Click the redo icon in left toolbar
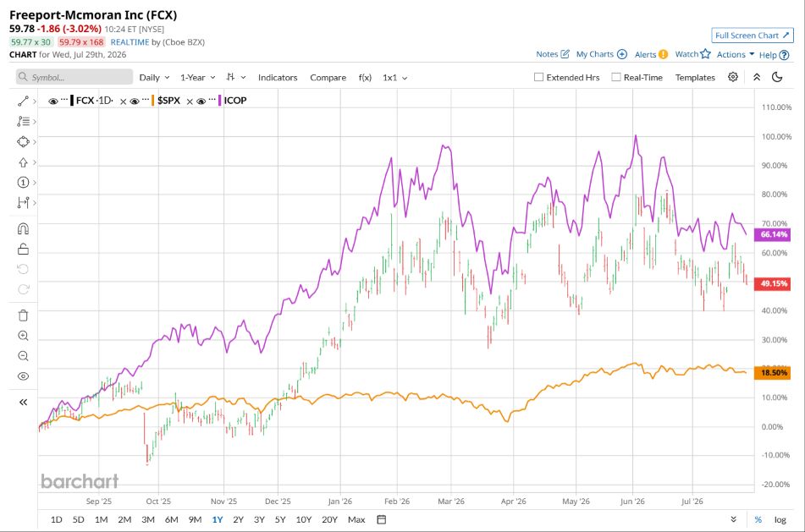805x532 pixels. [x=23, y=289]
